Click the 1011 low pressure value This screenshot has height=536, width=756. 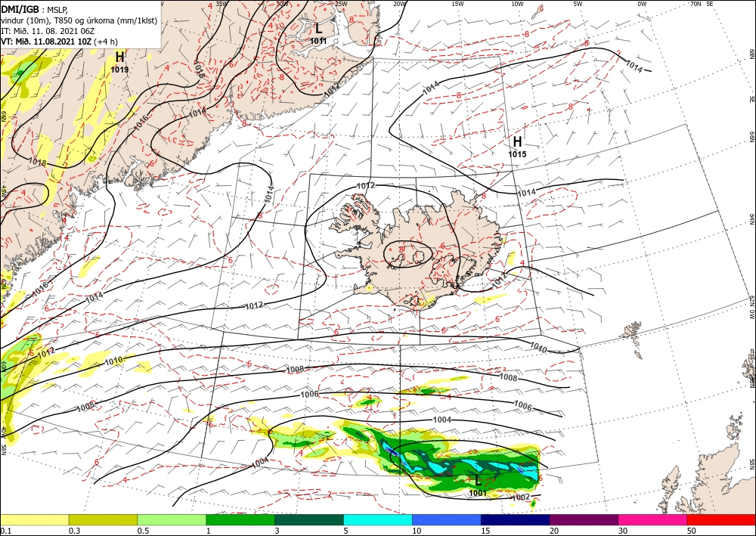coord(318,41)
